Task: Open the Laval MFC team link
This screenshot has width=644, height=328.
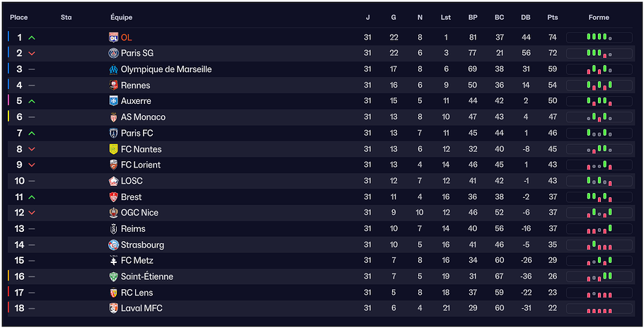Action: (x=142, y=308)
